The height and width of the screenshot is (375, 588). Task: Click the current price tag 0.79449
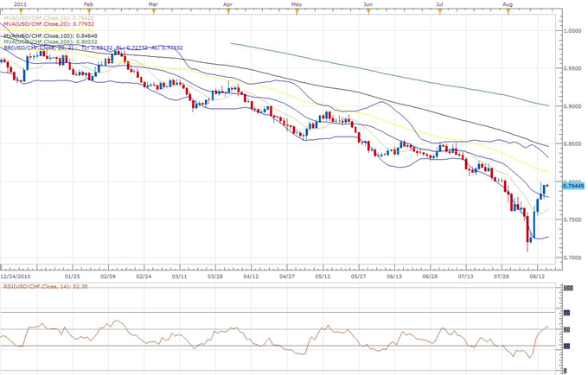click(574, 186)
